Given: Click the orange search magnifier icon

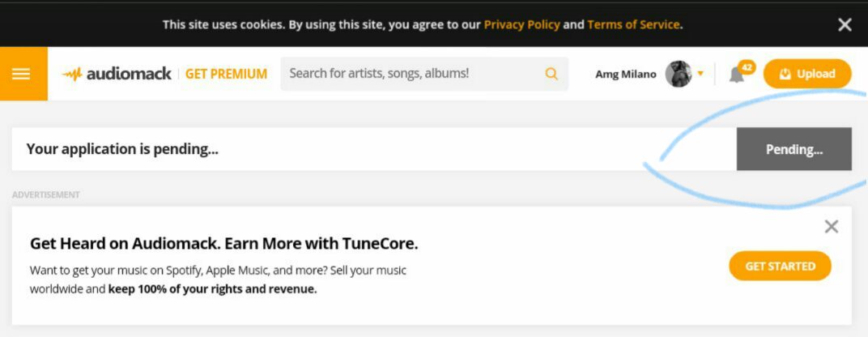Looking at the screenshot, I should tap(551, 74).
